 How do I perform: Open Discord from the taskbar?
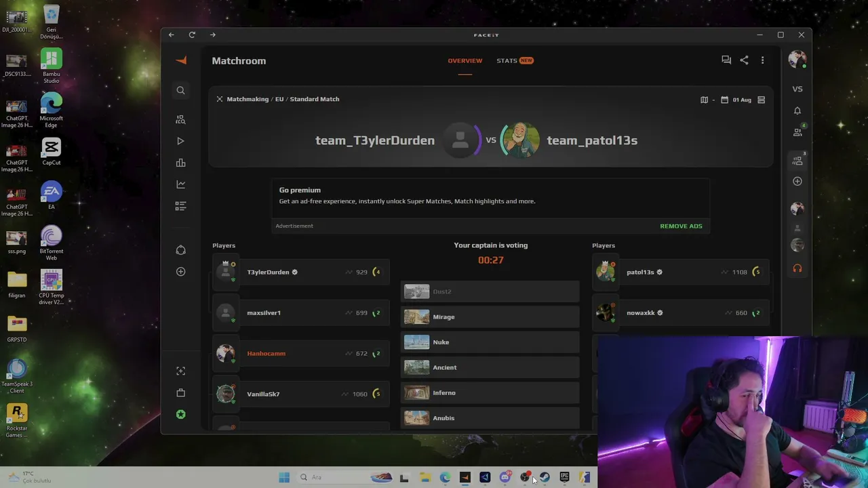pos(505,477)
